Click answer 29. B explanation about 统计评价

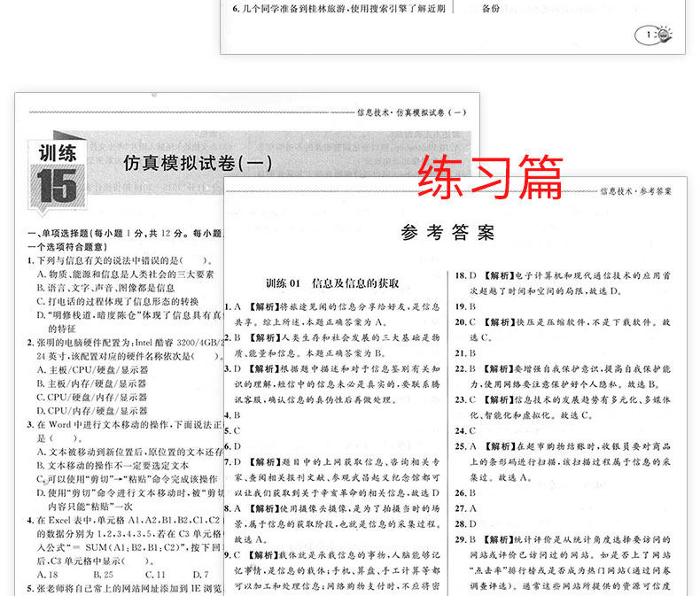click(x=563, y=563)
